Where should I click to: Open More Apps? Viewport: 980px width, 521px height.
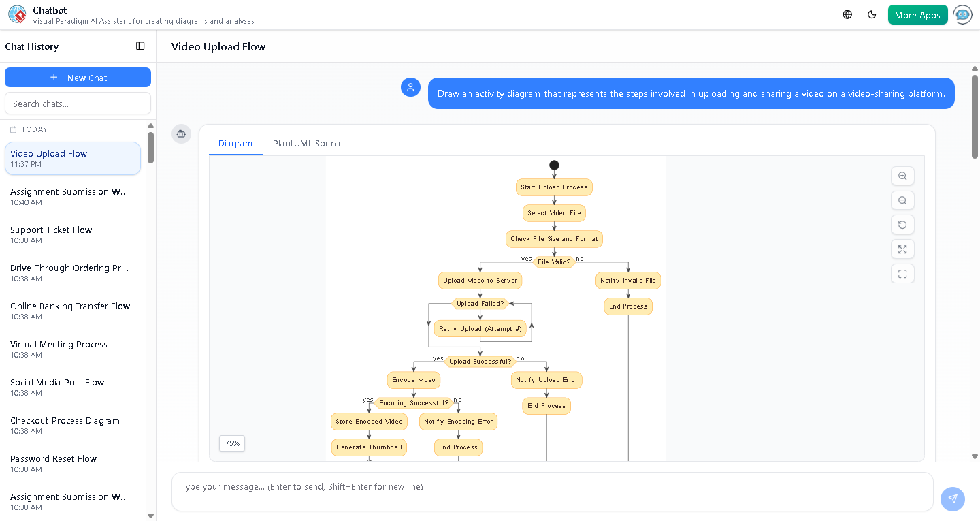[917, 14]
